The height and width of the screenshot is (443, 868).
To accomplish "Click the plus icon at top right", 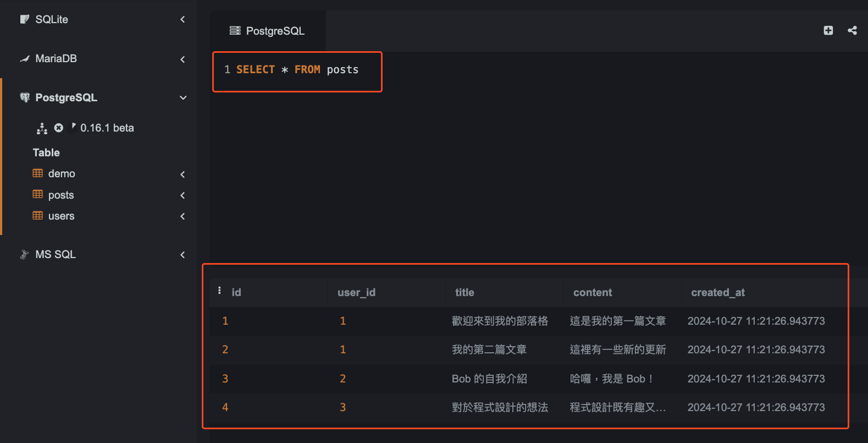I will click(828, 30).
